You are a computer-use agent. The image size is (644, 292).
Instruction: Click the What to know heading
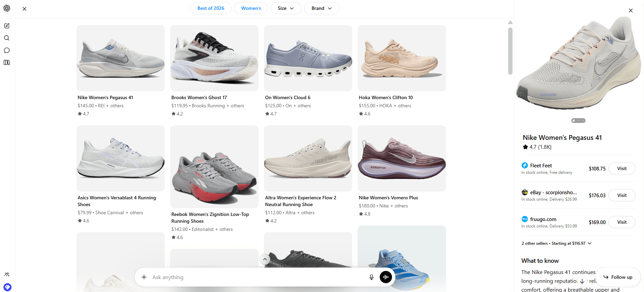[540, 261]
